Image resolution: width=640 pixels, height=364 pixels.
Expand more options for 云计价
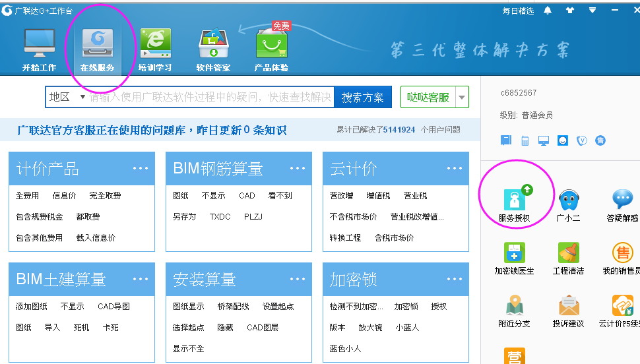(455, 168)
